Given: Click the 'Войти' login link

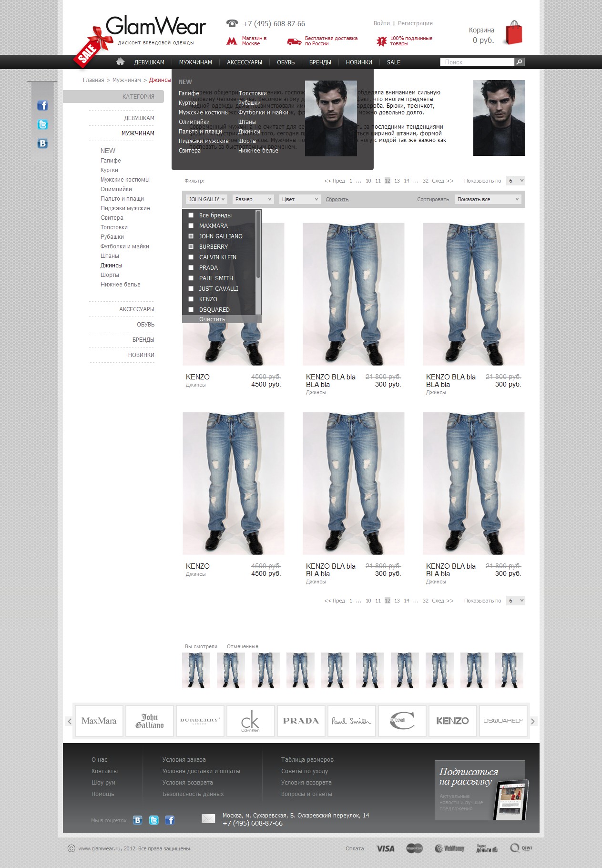Looking at the screenshot, I should 382,23.
